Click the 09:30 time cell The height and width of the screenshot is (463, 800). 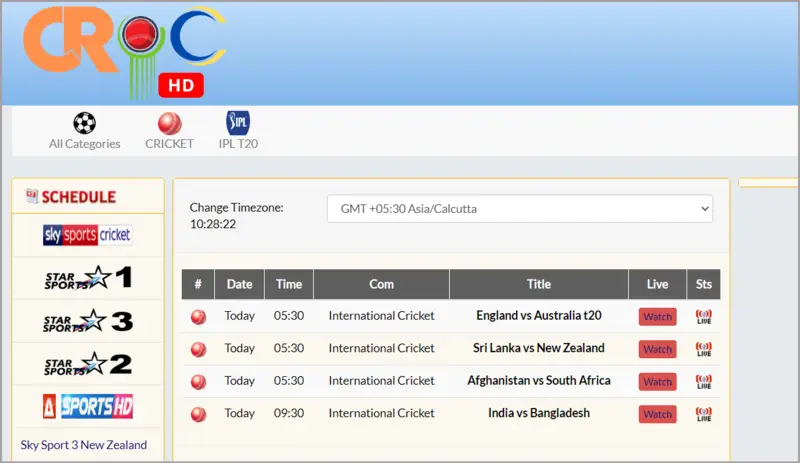pos(289,413)
